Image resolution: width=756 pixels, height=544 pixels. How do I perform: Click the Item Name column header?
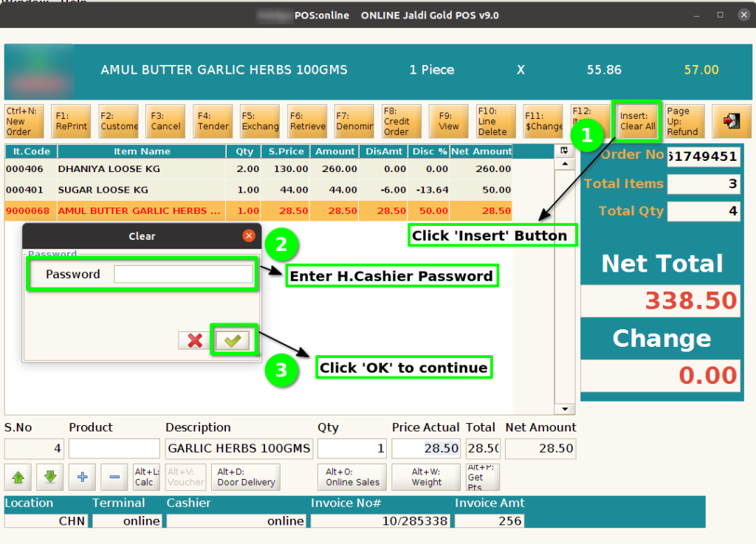pyautogui.click(x=142, y=151)
